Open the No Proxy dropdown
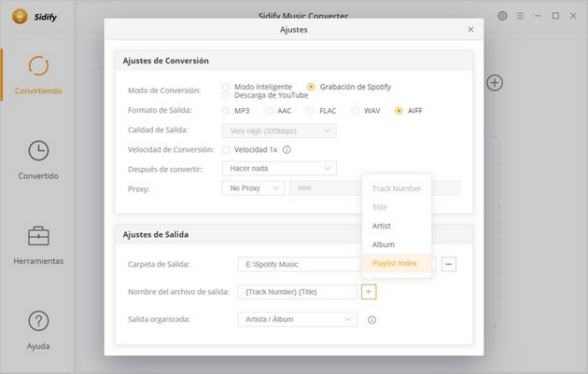This screenshot has height=374, width=588. tap(253, 188)
